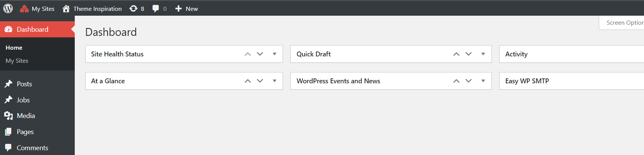Click the Activity widget header

pos(517,54)
